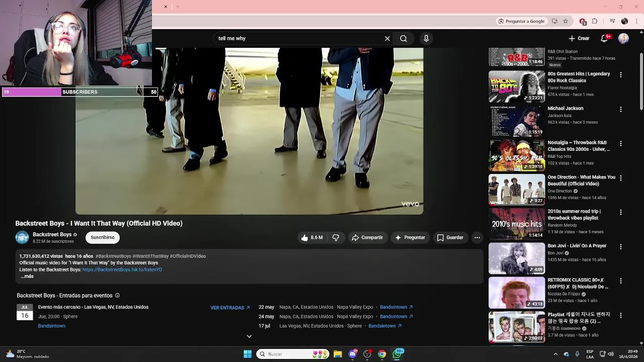Open WhatsApp from taskbar
644x362 pixels.
click(x=397, y=354)
